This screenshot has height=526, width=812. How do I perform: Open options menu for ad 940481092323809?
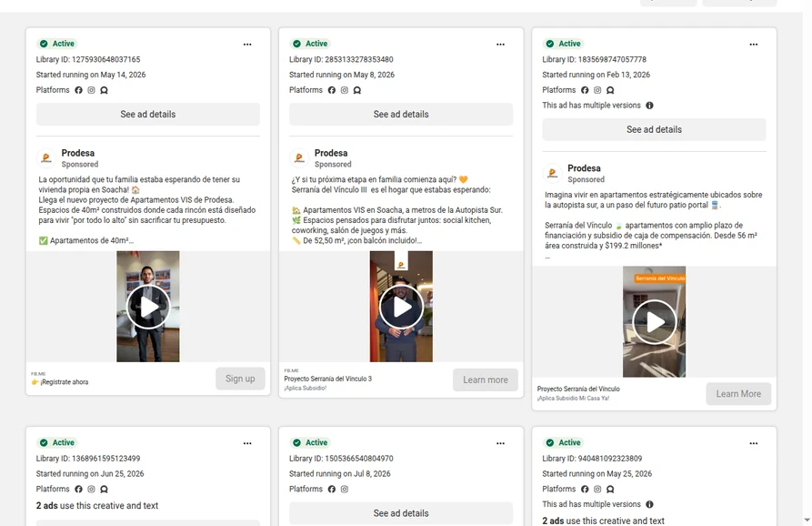tap(754, 443)
